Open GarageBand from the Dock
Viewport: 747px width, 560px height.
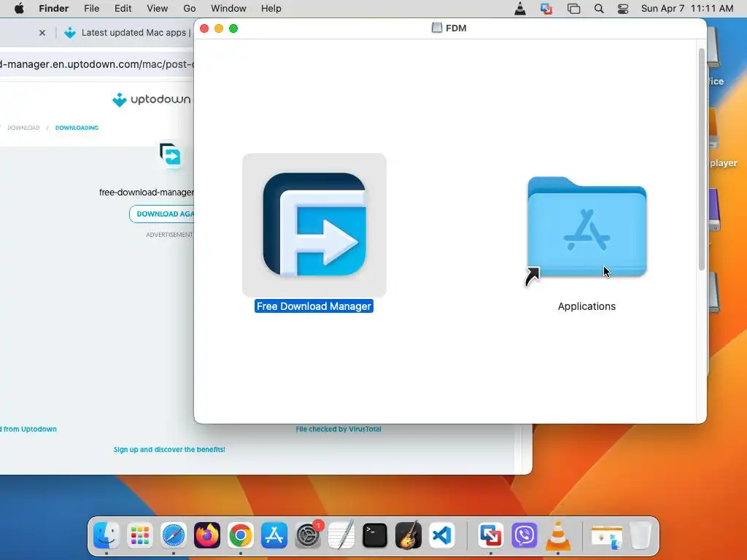pyautogui.click(x=409, y=535)
